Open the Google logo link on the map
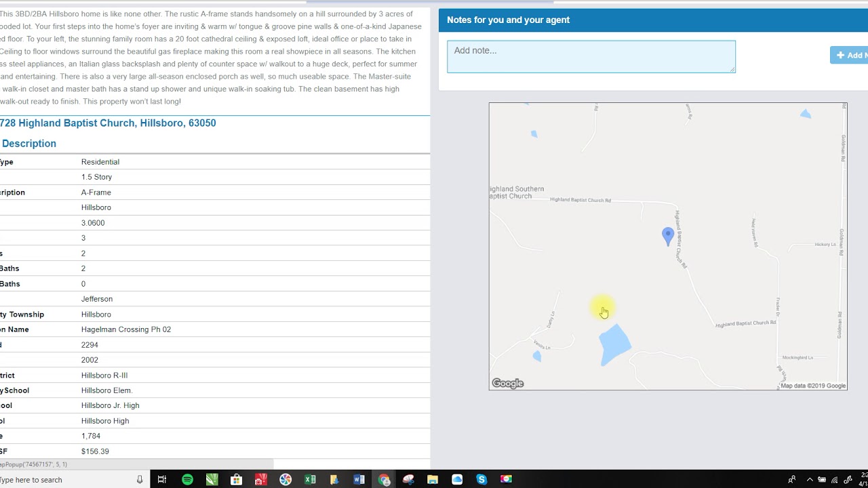The image size is (868, 488). pyautogui.click(x=508, y=384)
